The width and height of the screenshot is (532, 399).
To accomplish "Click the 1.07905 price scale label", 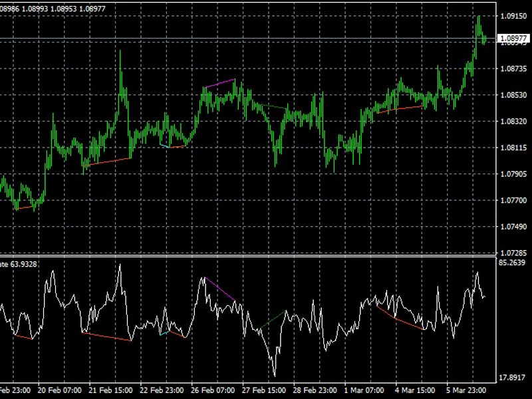I will pyautogui.click(x=513, y=174).
